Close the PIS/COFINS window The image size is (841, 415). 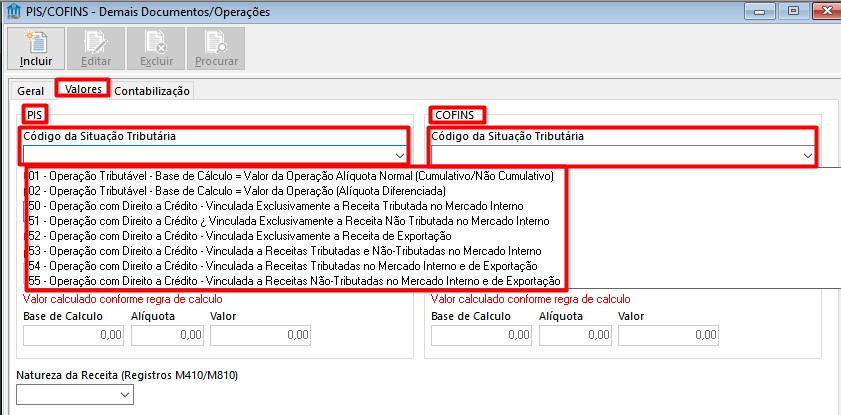(827, 11)
